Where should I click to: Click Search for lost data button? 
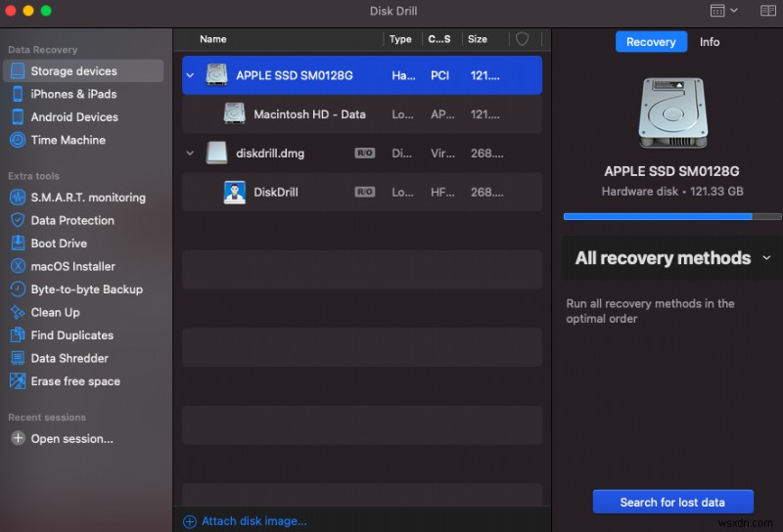click(x=672, y=502)
